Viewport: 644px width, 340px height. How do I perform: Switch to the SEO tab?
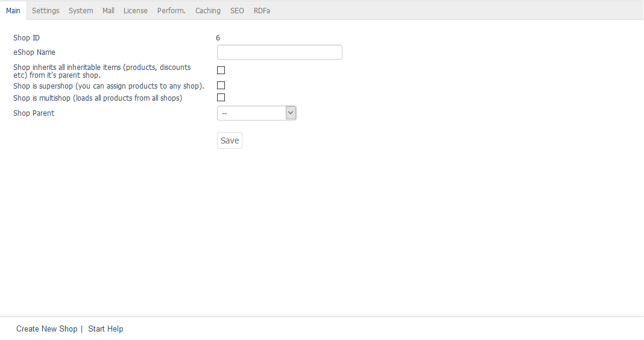pos(237,11)
